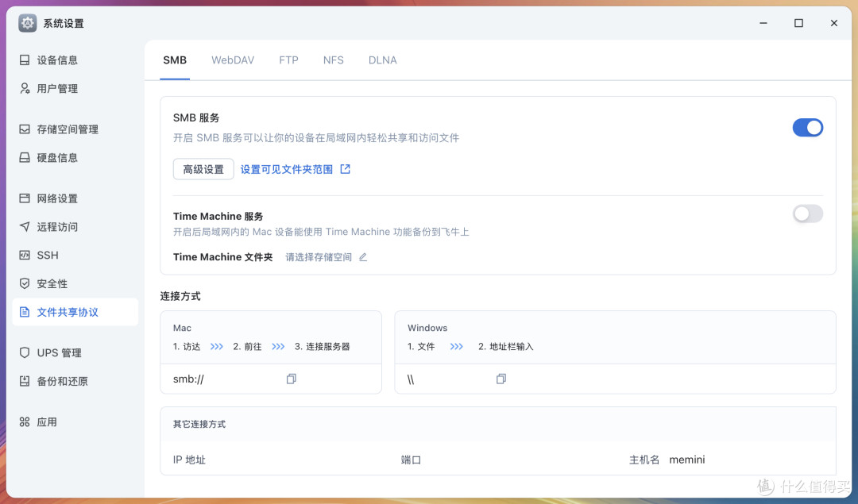Image resolution: width=858 pixels, height=504 pixels.
Task: Select 文件共享协议 file sharing protocols
Action: 75,312
